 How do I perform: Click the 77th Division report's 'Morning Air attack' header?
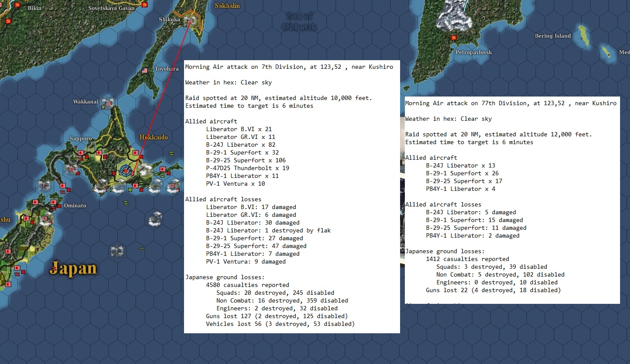tap(511, 103)
